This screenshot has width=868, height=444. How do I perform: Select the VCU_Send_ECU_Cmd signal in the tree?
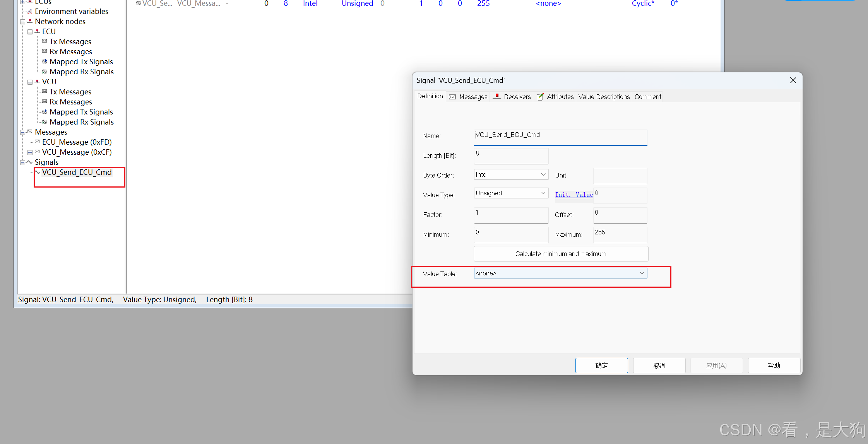[x=77, y=172]
